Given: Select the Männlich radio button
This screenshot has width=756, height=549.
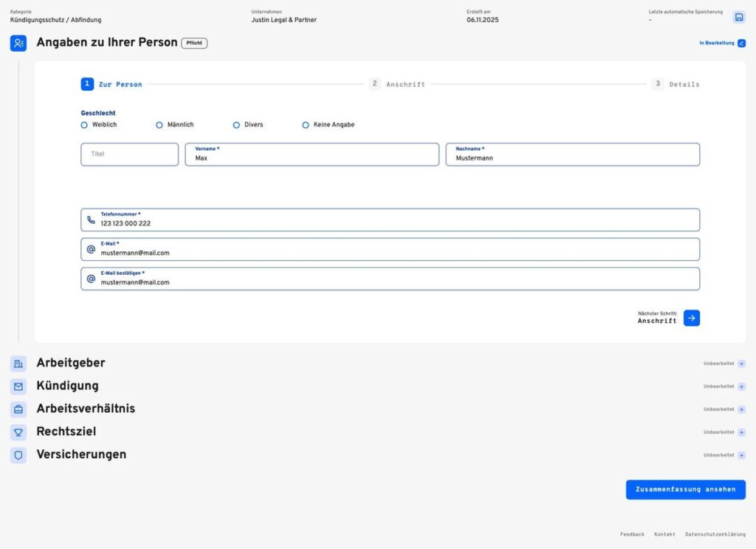Looking at the screenshot, I should (159, 125).
